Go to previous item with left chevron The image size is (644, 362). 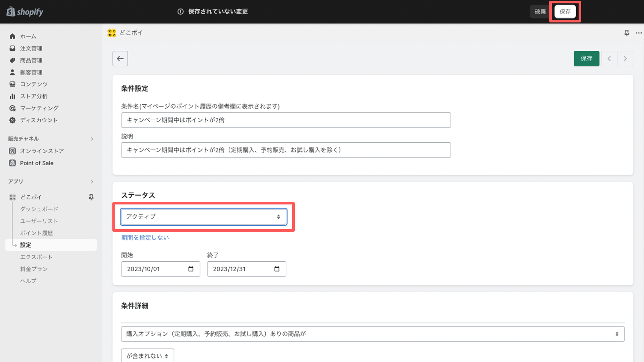(609, 59)
